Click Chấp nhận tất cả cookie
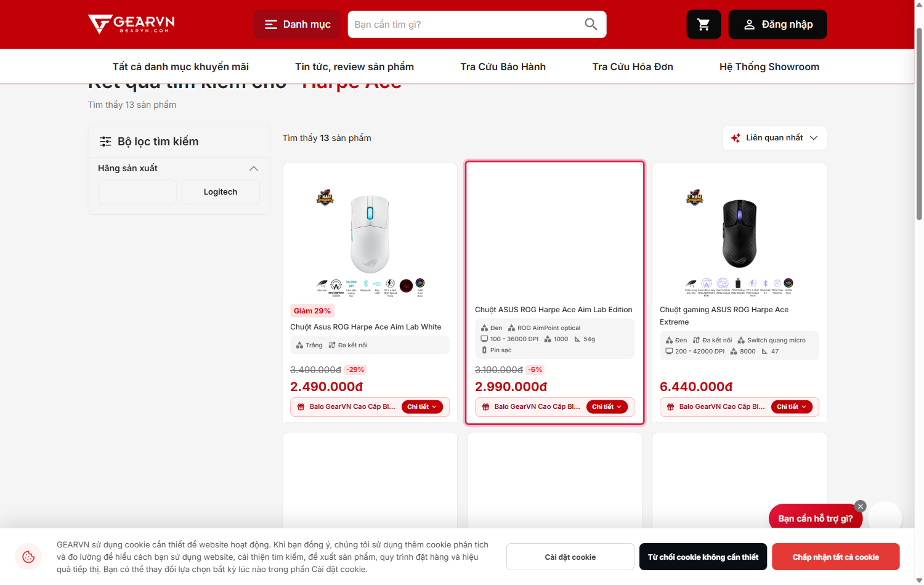924x585 pixels. [836, 557]
